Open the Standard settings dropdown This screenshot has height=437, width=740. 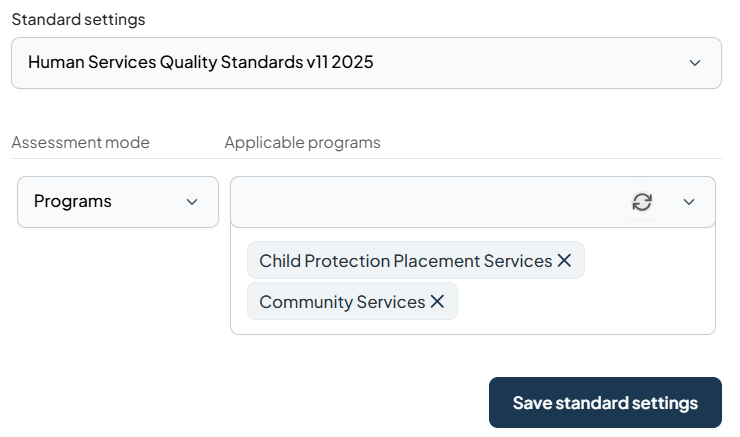[x=366, y=63]
